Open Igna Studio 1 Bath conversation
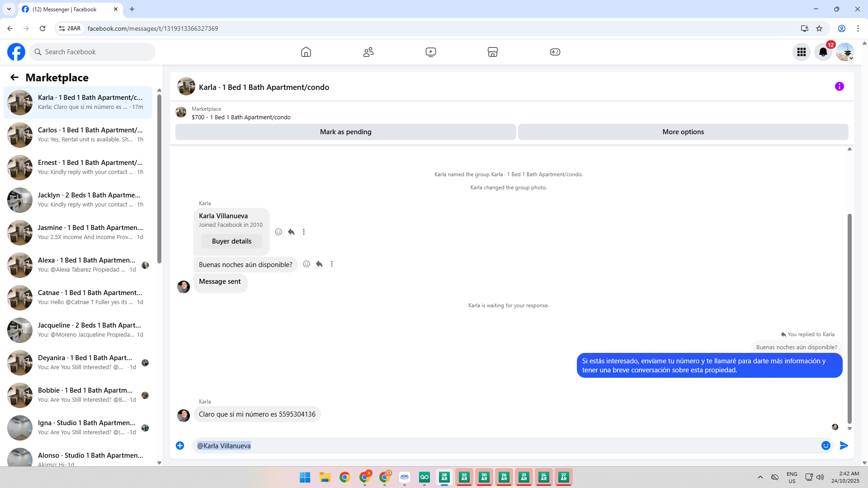The image size is (868, 488). [x=78, y=428]
